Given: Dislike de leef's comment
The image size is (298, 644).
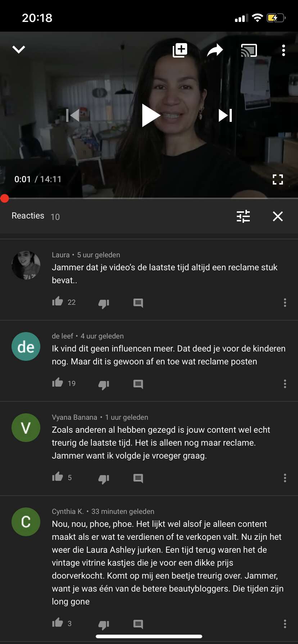Looking at the screenshot, I should tap(104, 385).
